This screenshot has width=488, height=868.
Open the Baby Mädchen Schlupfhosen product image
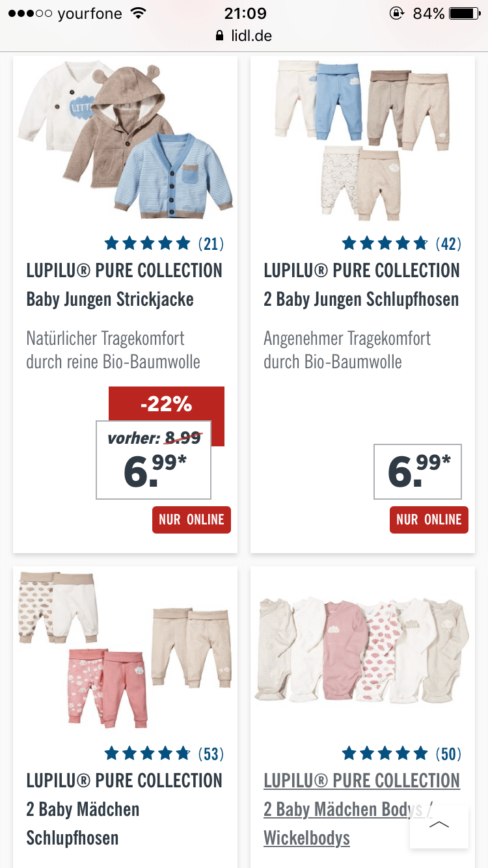(125, 651)
